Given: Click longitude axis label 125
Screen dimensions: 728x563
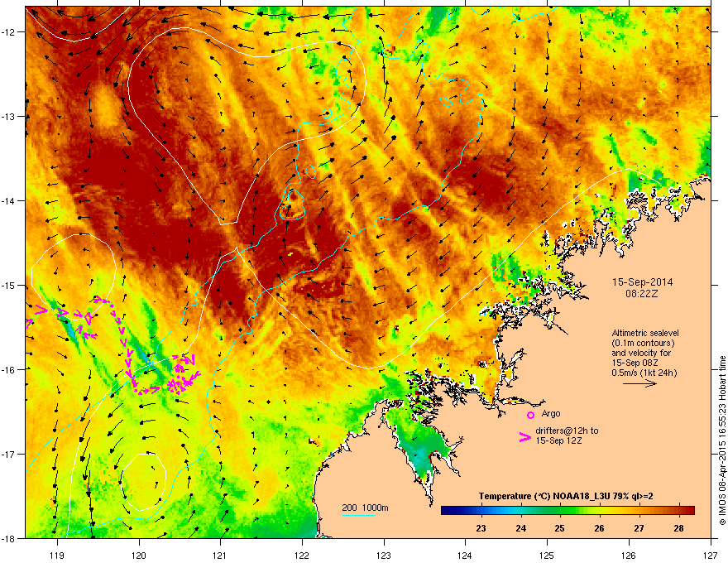Looking at the screenshot, I should (547, 555).
